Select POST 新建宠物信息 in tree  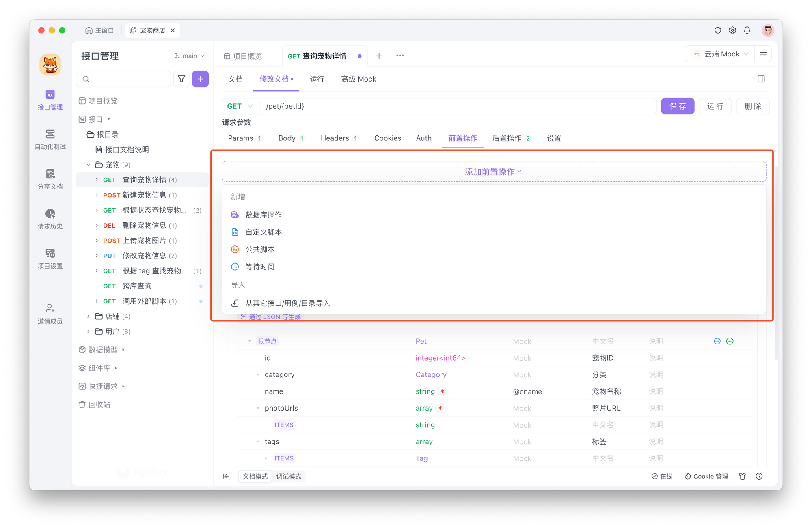[142, 195]
